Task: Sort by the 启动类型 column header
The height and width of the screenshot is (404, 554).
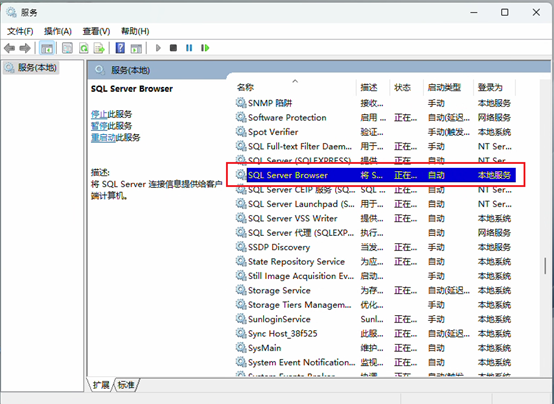Action: click(x=444, y=87)
